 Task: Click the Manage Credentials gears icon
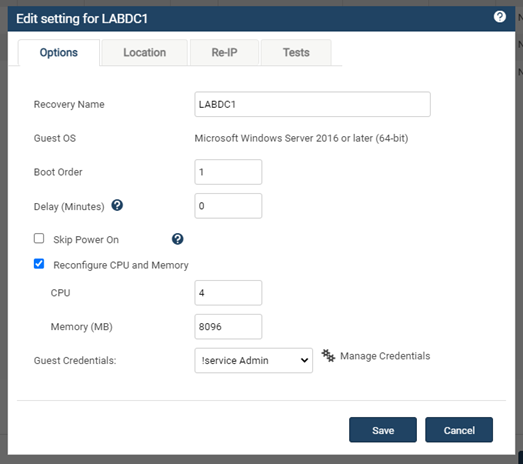(328, 356)
